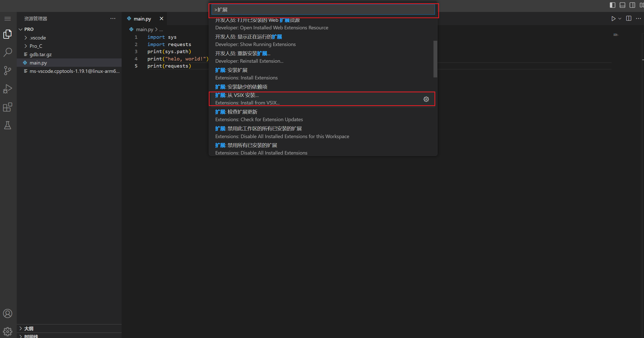Click main.py in the breadcrumb
This screenshot has width=644, height=338.
tap(144, 29)
